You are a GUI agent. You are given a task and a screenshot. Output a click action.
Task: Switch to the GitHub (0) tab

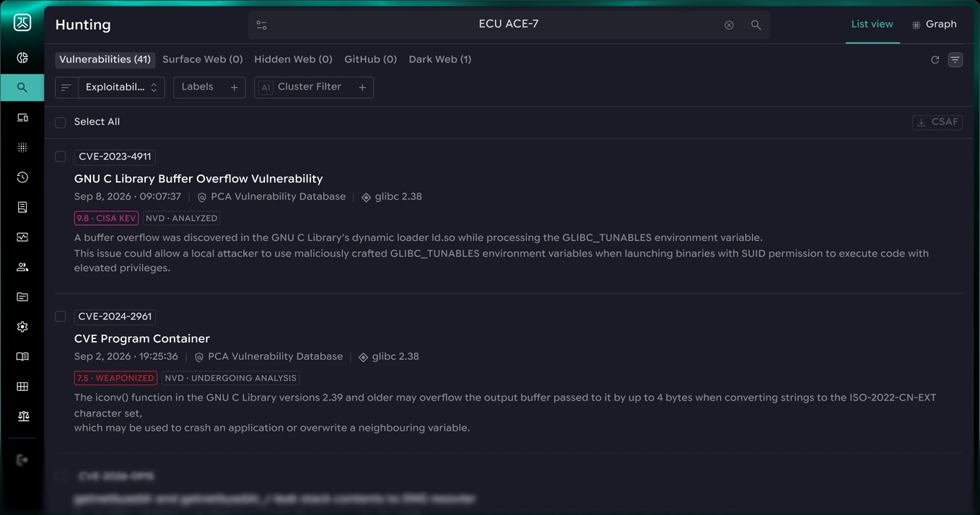(370, 60)
